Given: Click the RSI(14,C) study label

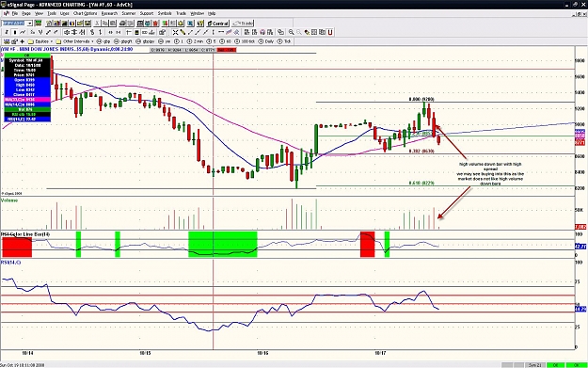Looking at the screenshot, I should (11, 263).
